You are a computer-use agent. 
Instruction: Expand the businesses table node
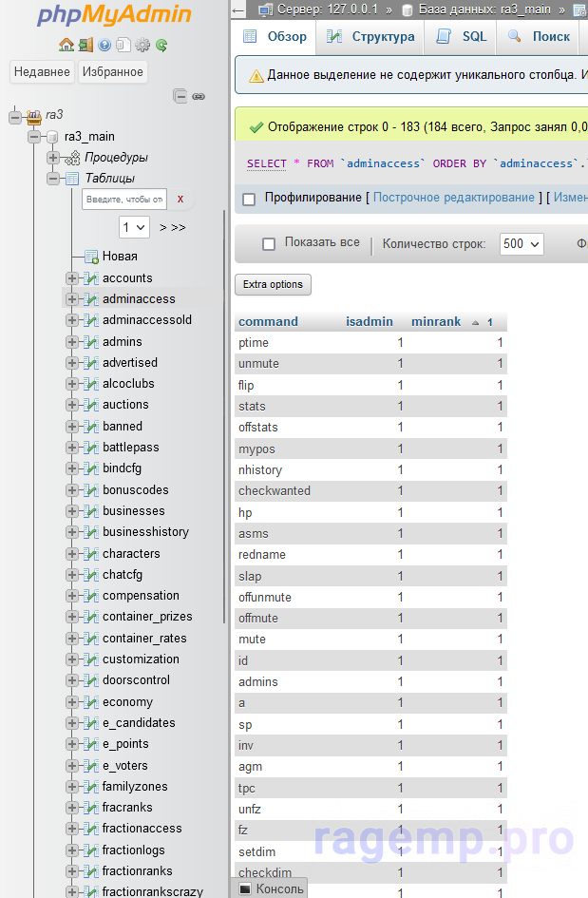[x=72, y=511]
